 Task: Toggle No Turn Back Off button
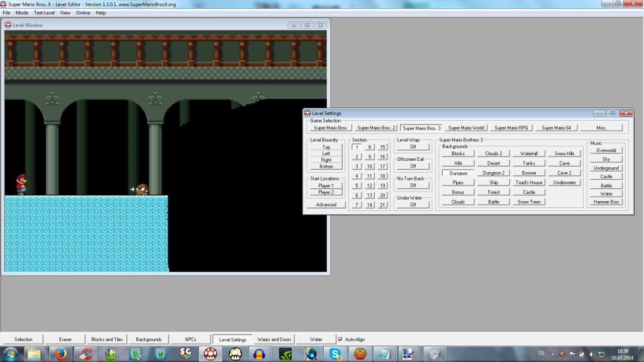[x=413, y=185]
